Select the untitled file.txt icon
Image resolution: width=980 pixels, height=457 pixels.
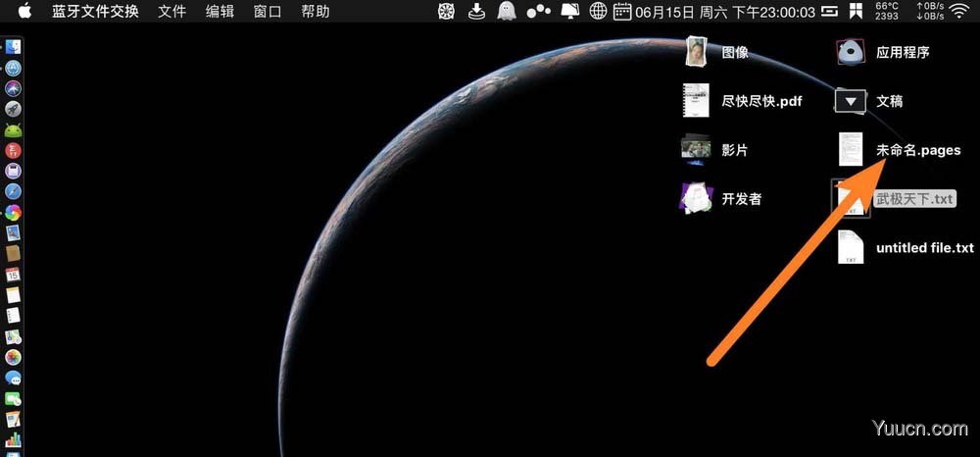click(x=851, y=247)
